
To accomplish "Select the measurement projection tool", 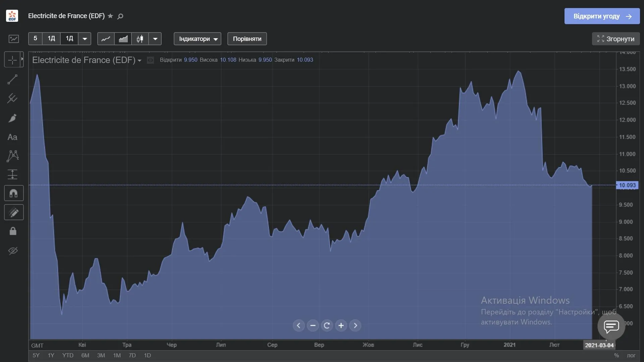I will click(12, 174).
